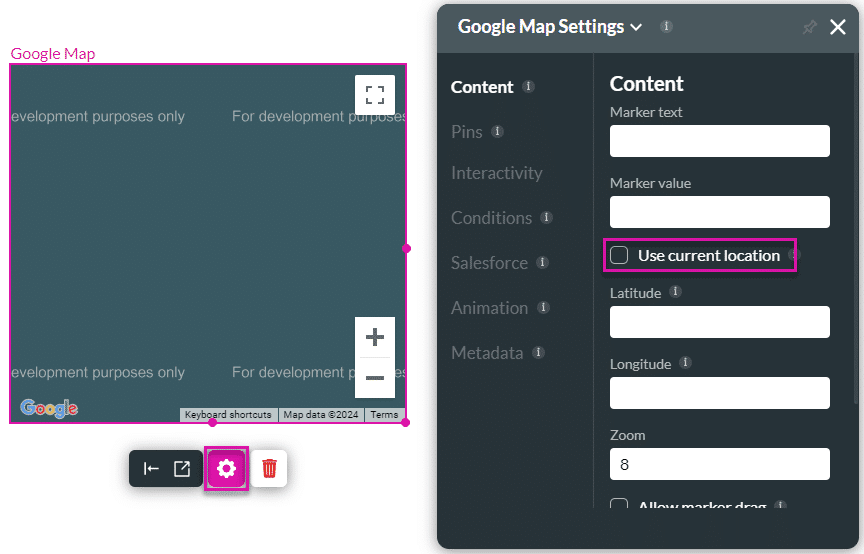Open the Animation tab
This screenshot has width=864, height=554.
click(489, 308)
